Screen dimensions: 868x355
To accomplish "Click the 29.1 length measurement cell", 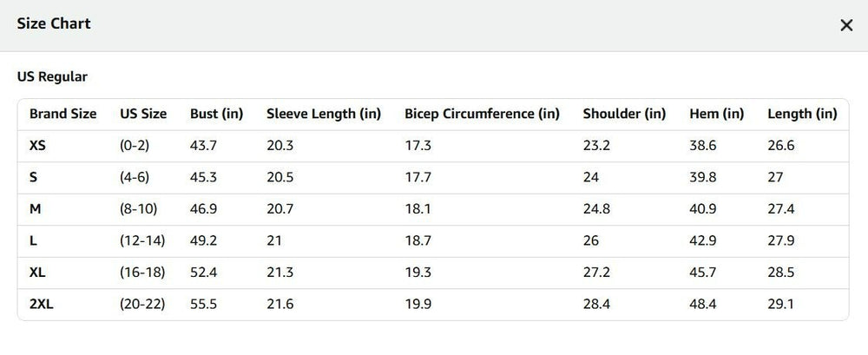I will coord(780,304).
